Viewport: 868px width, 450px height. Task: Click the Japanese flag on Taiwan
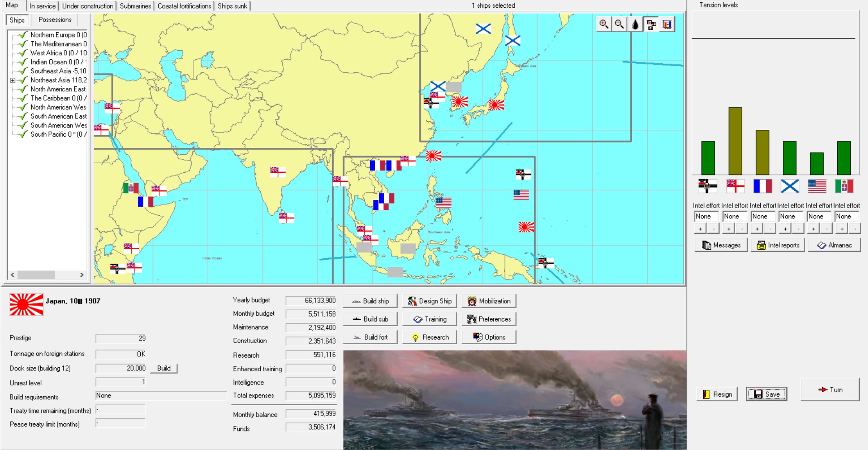[433, 156]
